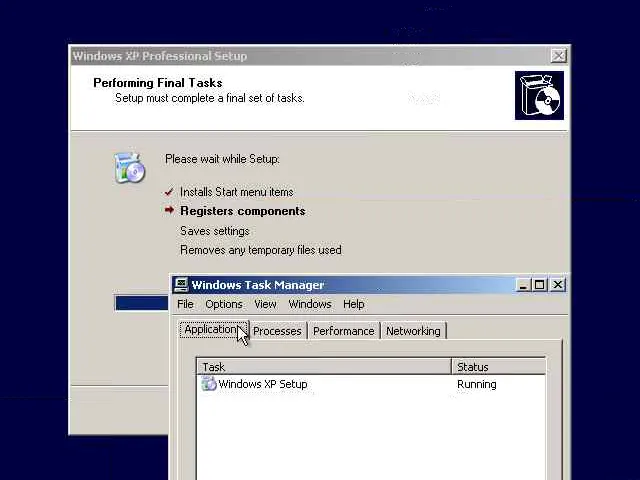This screenshot has width=640, height=480.
Task: Click the Setup progress bar
Action: [x=141, y=303]
